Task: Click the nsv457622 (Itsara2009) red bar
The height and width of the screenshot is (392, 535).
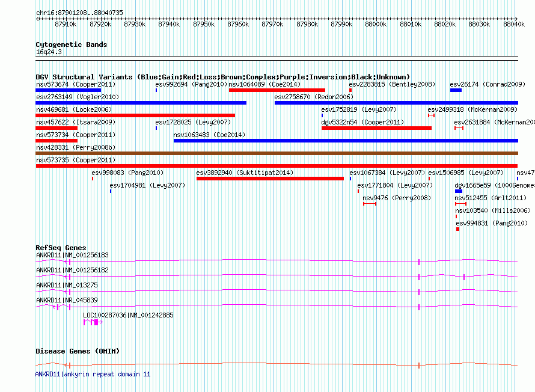Action: [57, 128]
